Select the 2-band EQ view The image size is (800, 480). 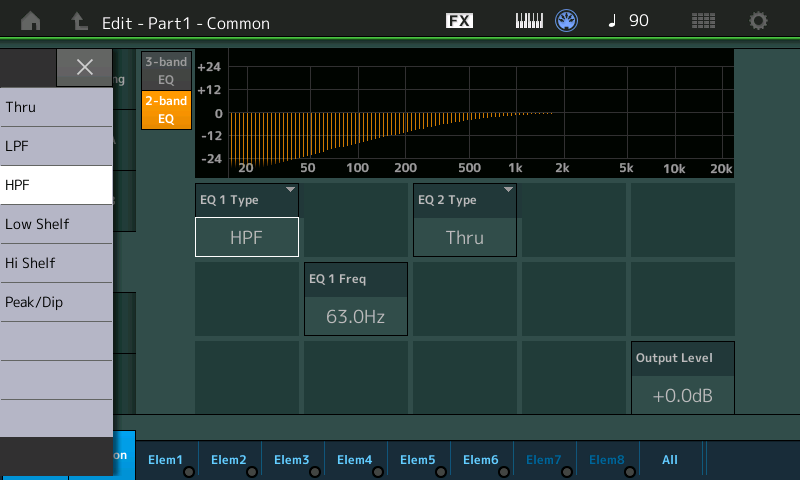[x=166, y=110]
